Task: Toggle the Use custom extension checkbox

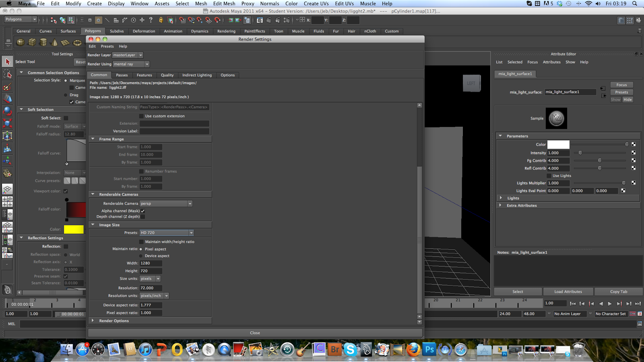Action: [141, 116]
